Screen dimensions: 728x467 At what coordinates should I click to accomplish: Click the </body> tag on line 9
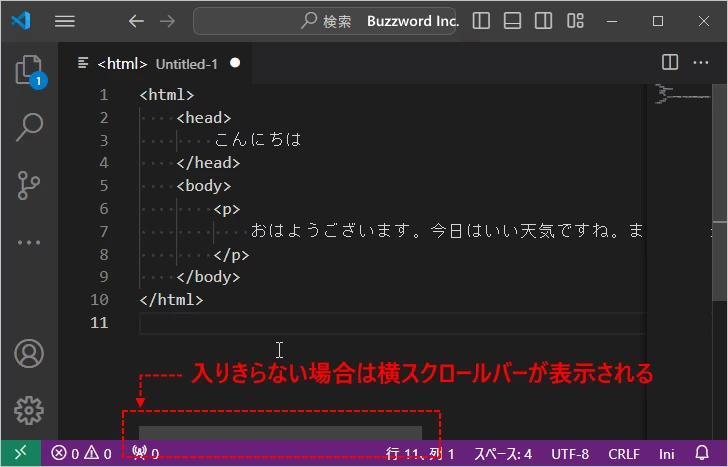[208, 277]
